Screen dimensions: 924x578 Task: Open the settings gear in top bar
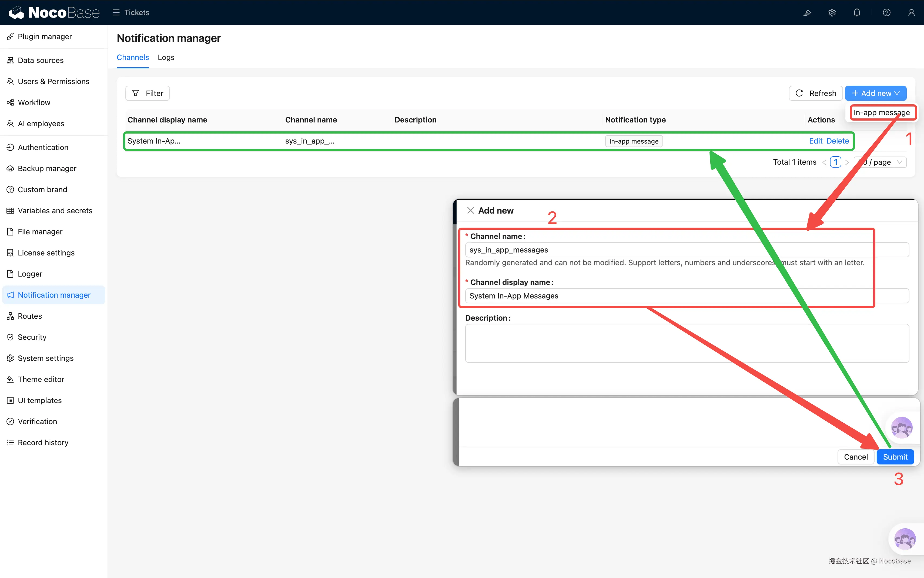pos(832,13)
